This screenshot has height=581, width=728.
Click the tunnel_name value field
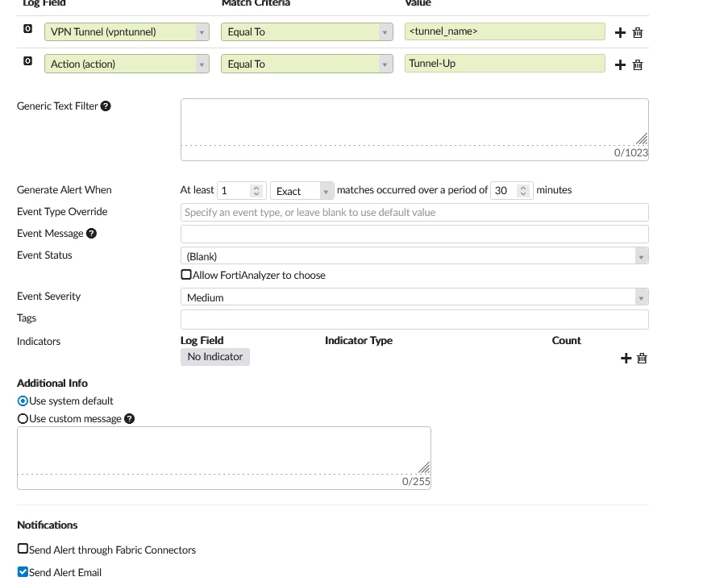[505, 31]
